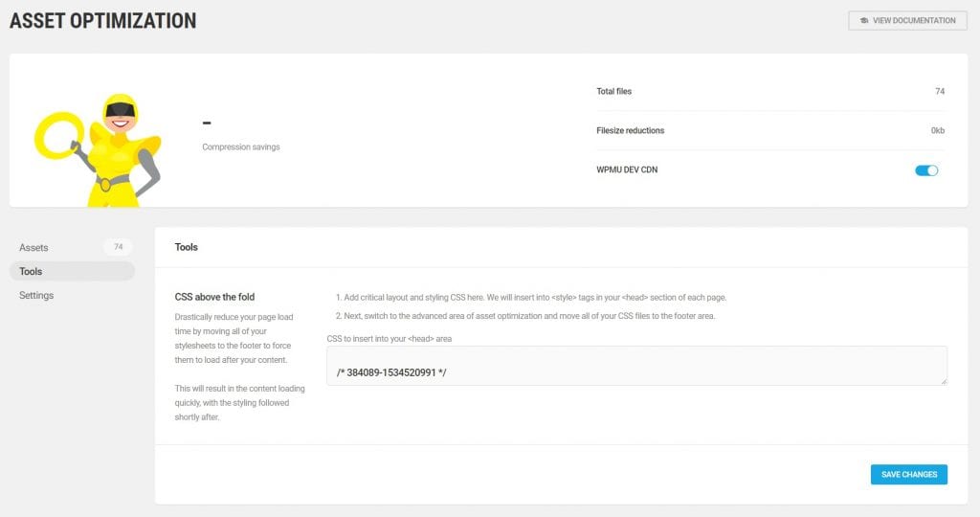Click the Filesize reductions label
Image resolution: width=980 pixels, height=517 pixels.
pyautogui.click(x=630, y=130)
